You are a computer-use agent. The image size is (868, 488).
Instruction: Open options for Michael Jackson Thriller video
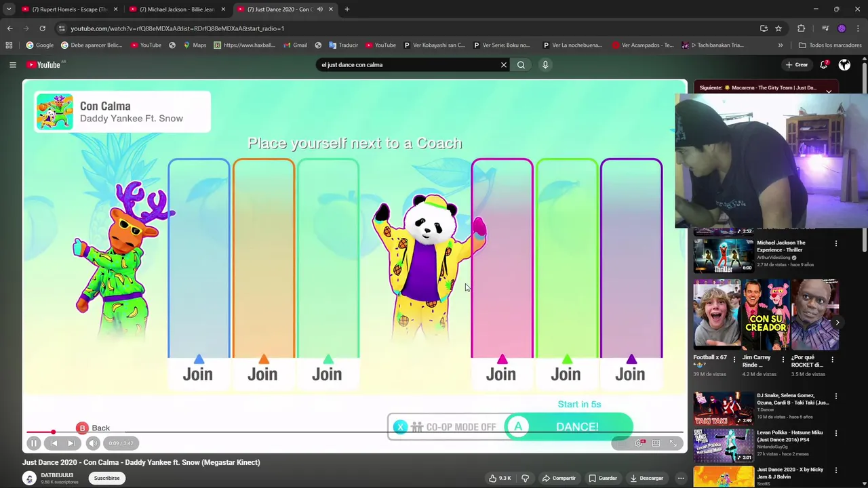click(x=836, y=243)
